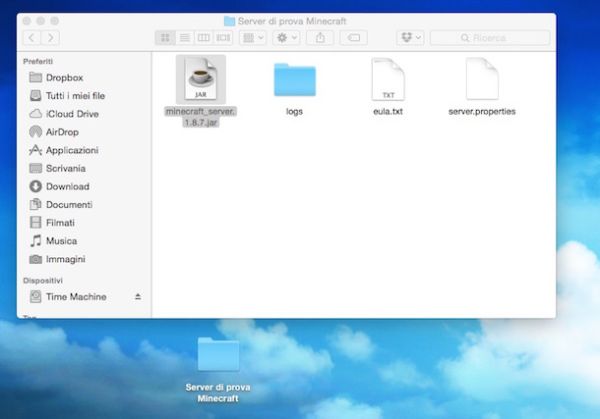The height and width of the screenshot is (419, 600).
Task: Open Download in the sidebar
Action: click(x=84, y=186)
